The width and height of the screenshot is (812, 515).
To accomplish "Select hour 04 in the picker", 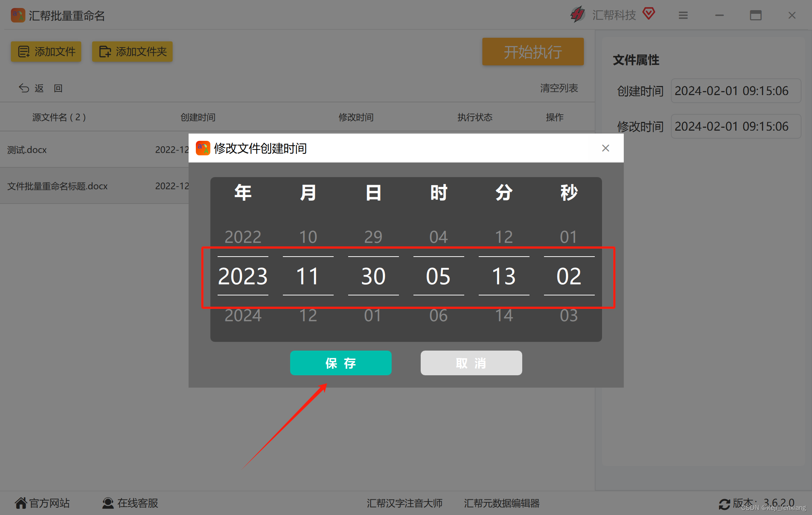I will [x=438, y=237].
